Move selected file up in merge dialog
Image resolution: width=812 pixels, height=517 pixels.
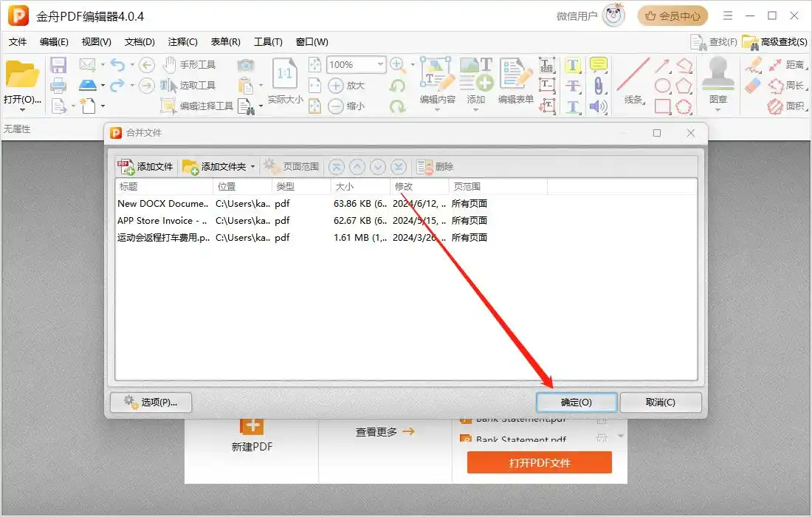(357, 167)
